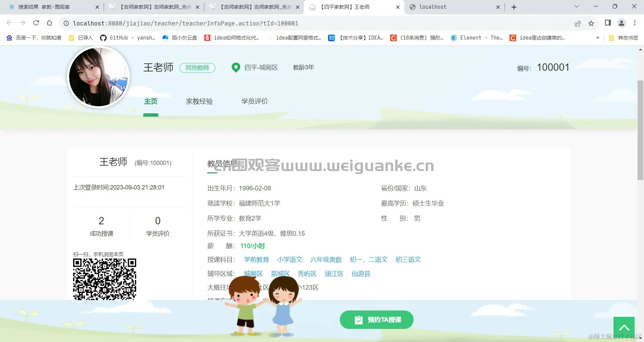Open the idea配置阿里格式 bookmark

294,38
